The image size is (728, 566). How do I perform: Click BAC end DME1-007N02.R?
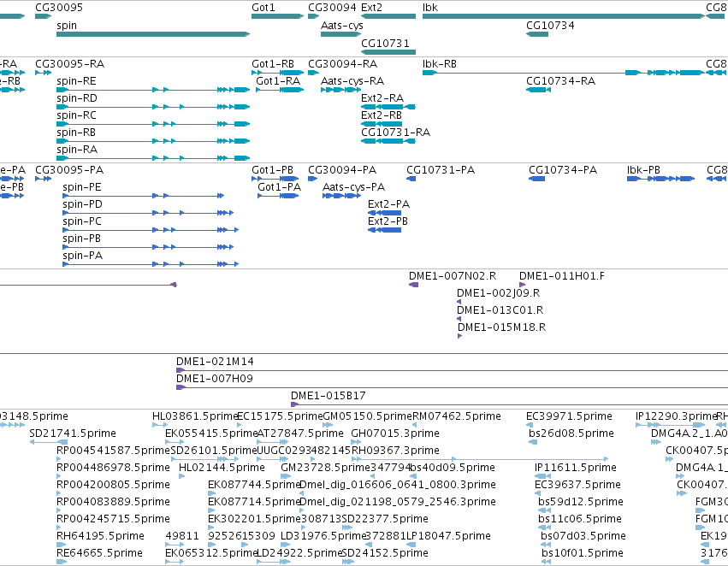click(453, 276)
